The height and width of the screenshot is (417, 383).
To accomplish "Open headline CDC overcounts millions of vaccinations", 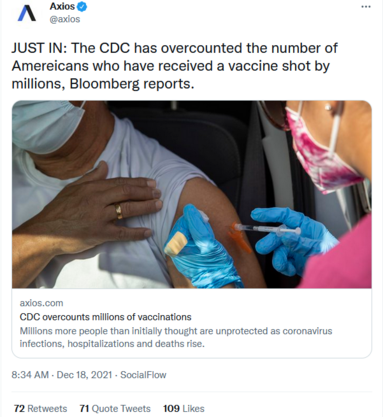I will 105,317.
